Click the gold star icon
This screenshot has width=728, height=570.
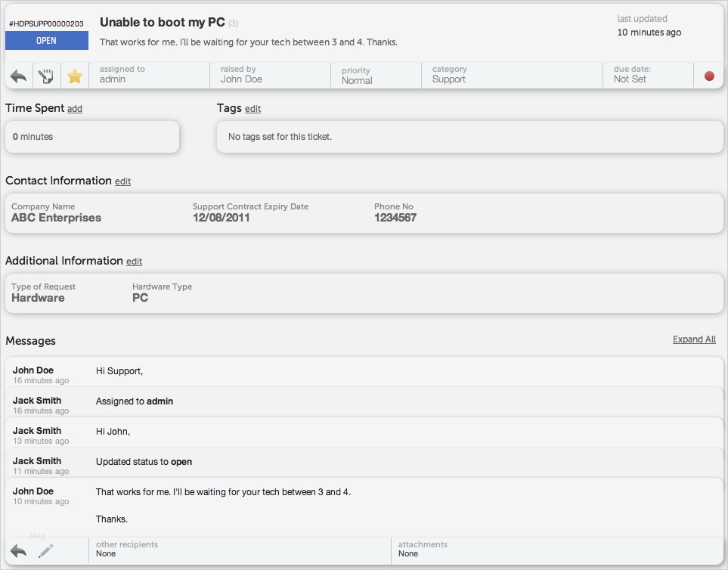(74, 76)
